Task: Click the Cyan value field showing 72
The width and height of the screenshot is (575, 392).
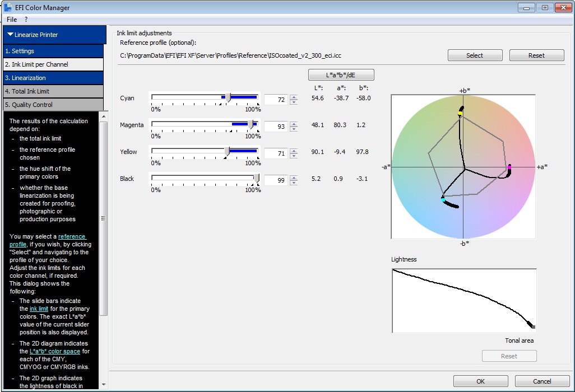Action: click(x=276, y=100)
